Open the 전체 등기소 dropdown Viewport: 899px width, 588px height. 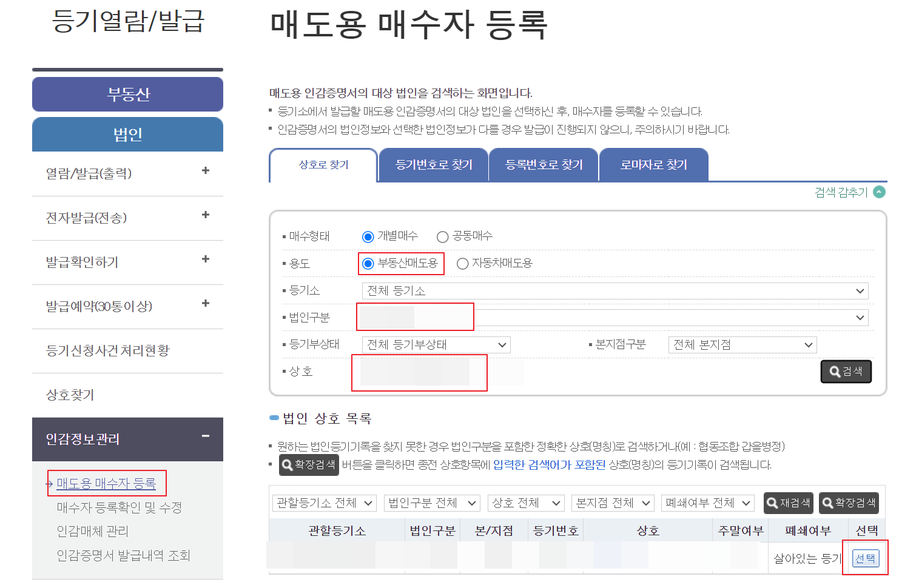(615, 291)
